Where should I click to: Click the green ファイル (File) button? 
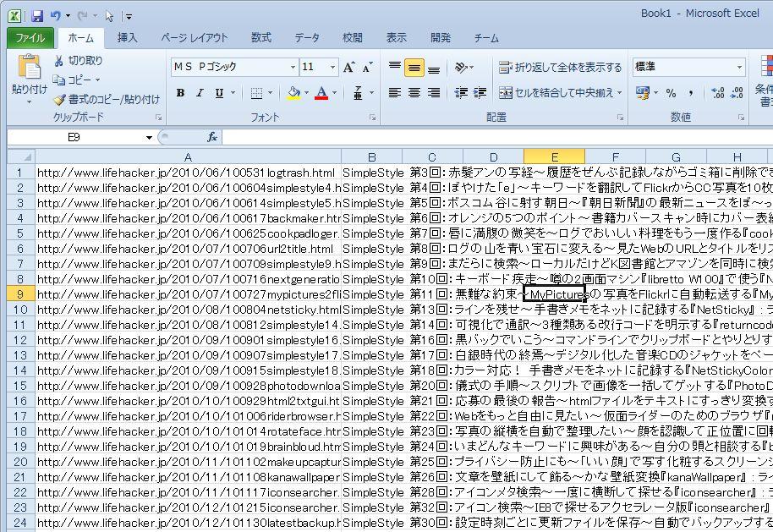pyautogui.click(x=30, y=38)
